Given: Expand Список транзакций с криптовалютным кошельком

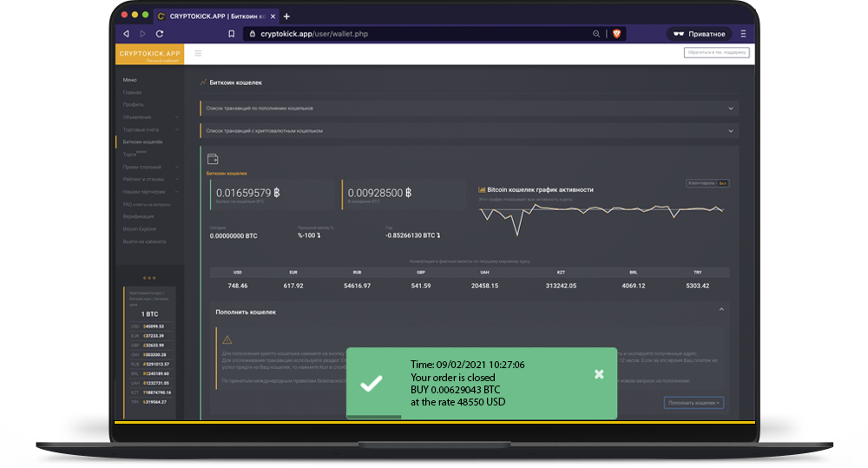Looking at the screenshot, I should click(x=470, y=131).
